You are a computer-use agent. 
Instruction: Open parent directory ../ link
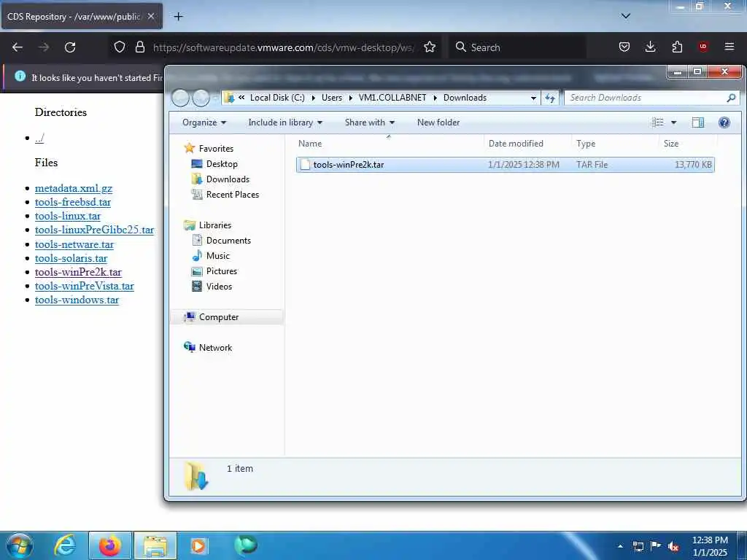(39, 138)
